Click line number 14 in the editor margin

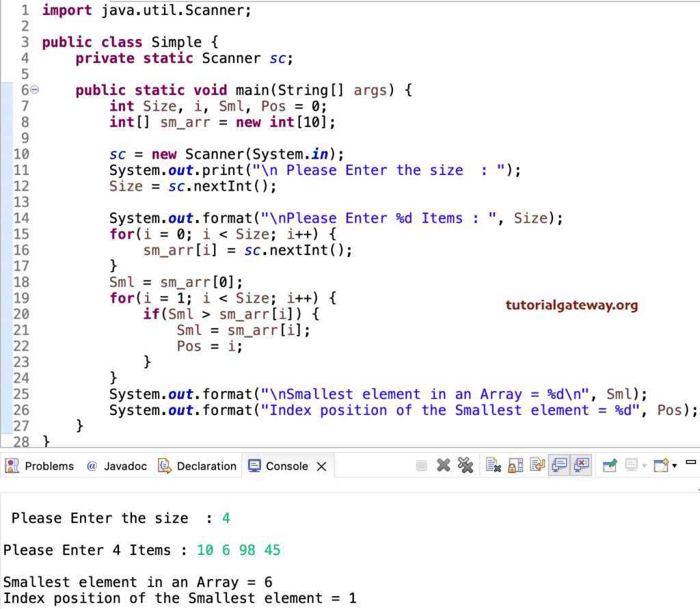pyautogui.click(x=21, y=217)
